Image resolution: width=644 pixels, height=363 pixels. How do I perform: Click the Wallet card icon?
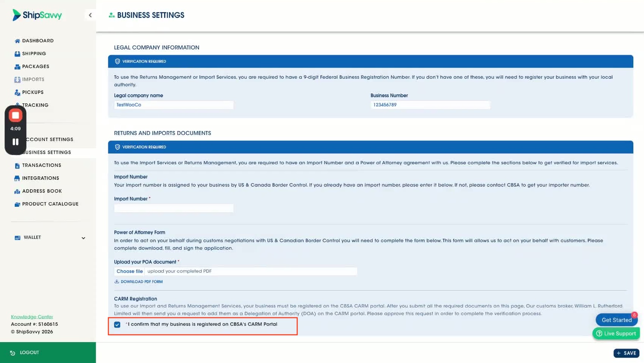(17, 238)
